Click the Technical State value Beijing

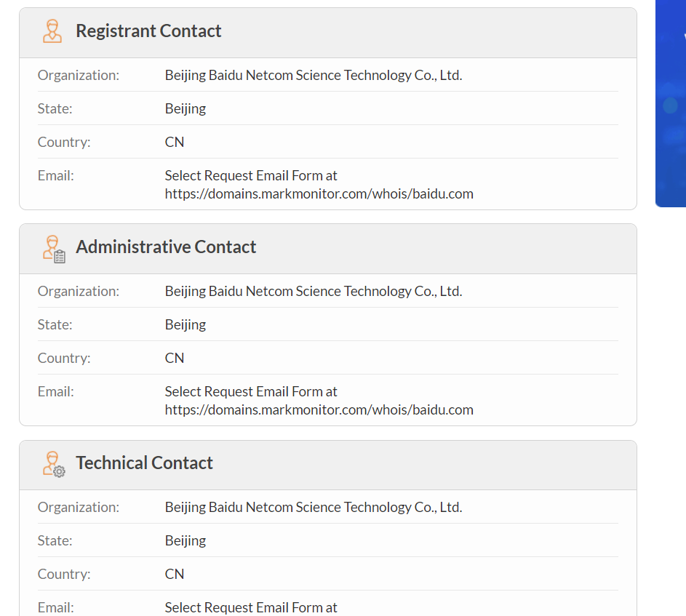pos(185,541)
